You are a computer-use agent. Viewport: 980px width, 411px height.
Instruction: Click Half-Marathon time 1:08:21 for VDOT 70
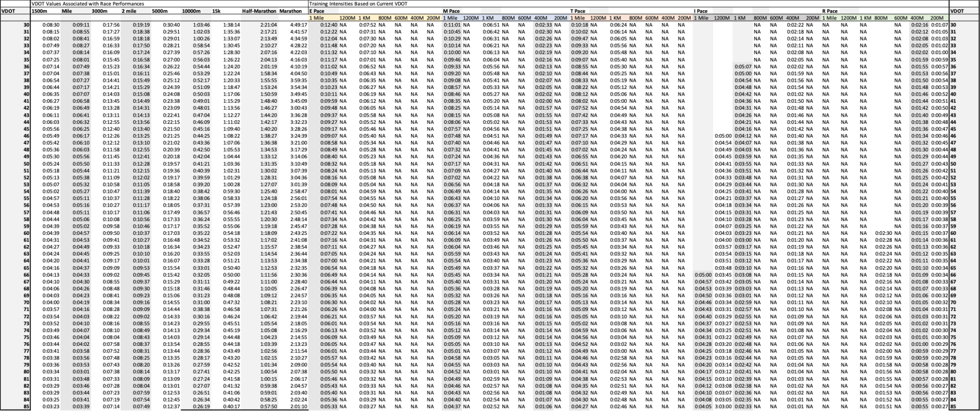pos(269,302)
